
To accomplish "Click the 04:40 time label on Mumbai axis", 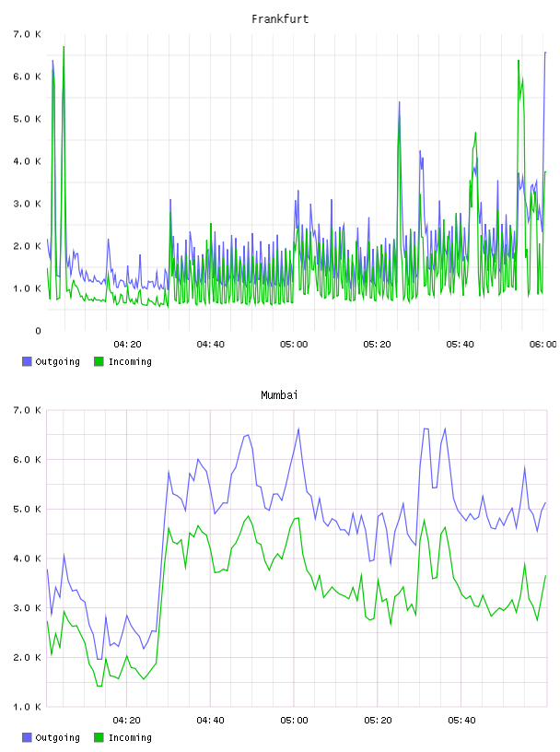I will pos(211,721).
